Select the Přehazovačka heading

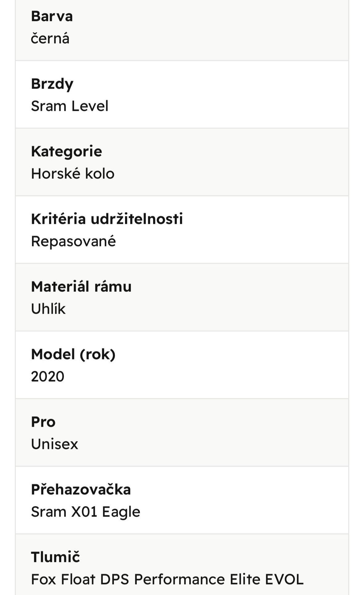coord(81,490)
